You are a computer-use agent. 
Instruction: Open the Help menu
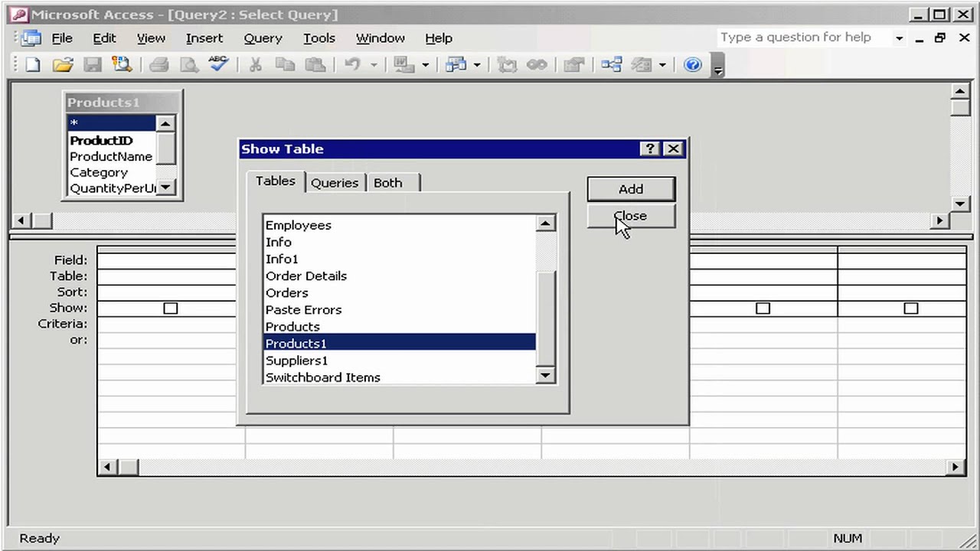coord(439,37)
